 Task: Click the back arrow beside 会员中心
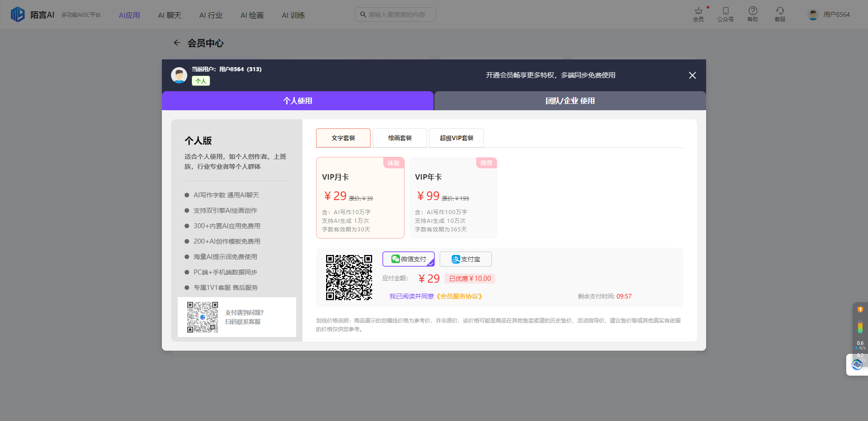coord(177,43)
